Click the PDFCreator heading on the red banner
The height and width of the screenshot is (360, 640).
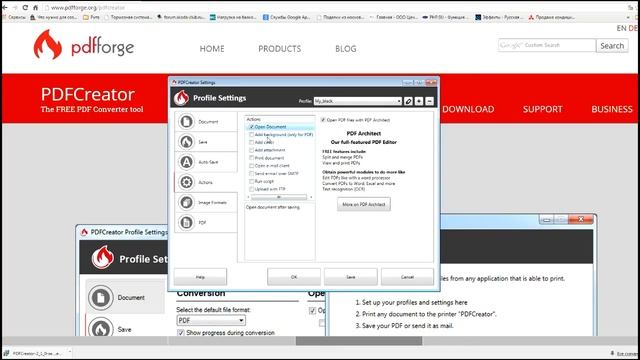pos(88,94)
